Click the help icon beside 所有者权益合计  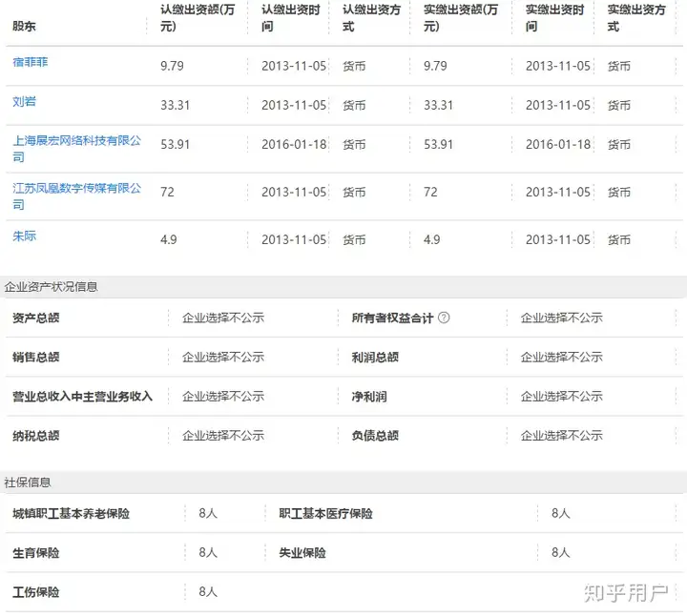[x=444, y=318]
